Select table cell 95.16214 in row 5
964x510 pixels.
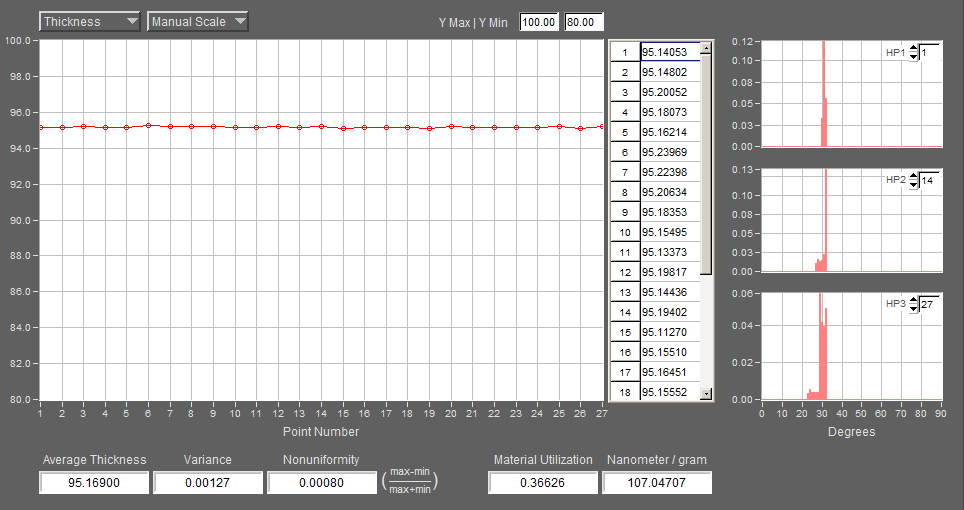click(670, 132)
